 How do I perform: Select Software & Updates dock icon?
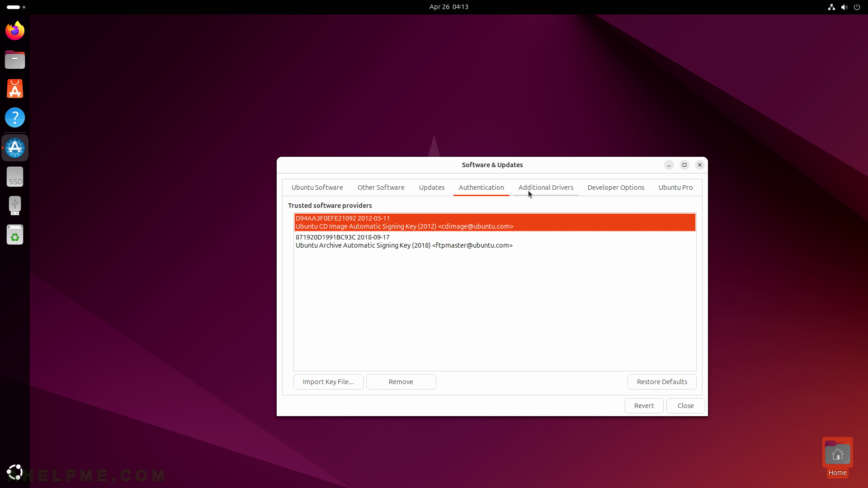point(15,148)
